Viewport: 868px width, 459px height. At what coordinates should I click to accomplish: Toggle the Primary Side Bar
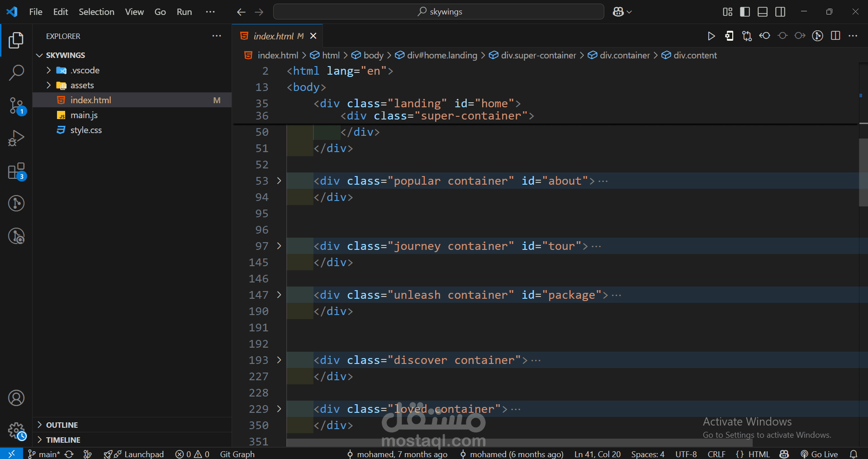point(745,12)
